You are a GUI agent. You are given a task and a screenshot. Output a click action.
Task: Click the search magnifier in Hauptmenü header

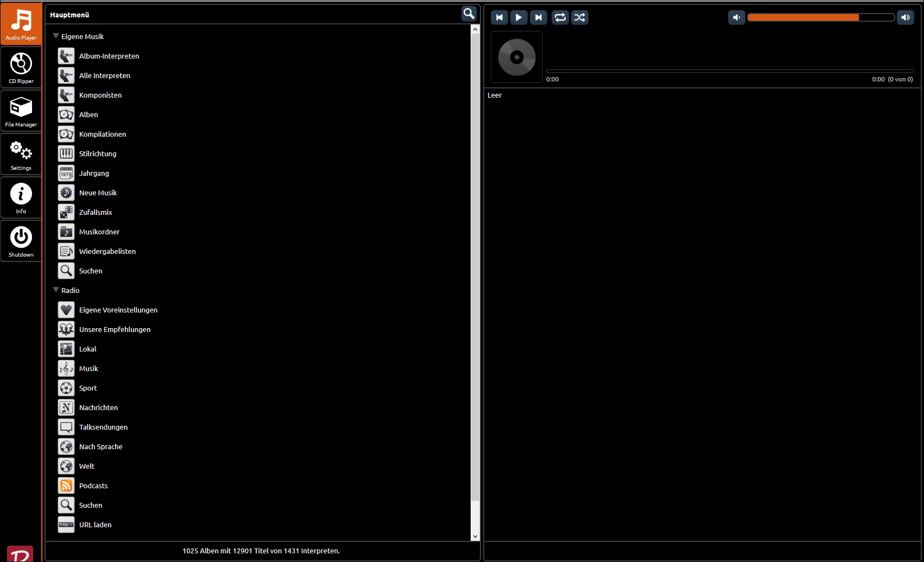[469, 14]
